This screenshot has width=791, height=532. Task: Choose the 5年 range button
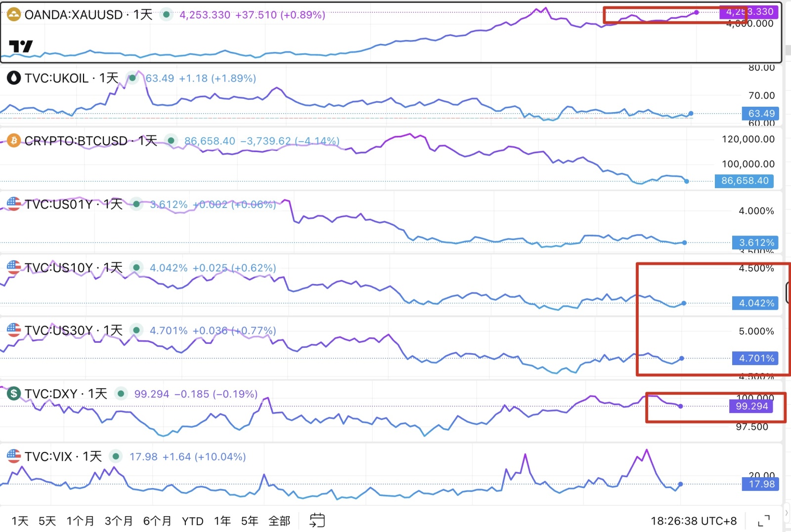[250, 521]
